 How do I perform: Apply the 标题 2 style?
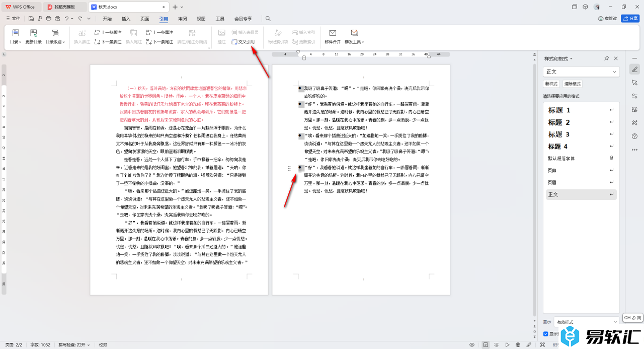[581, 122]
